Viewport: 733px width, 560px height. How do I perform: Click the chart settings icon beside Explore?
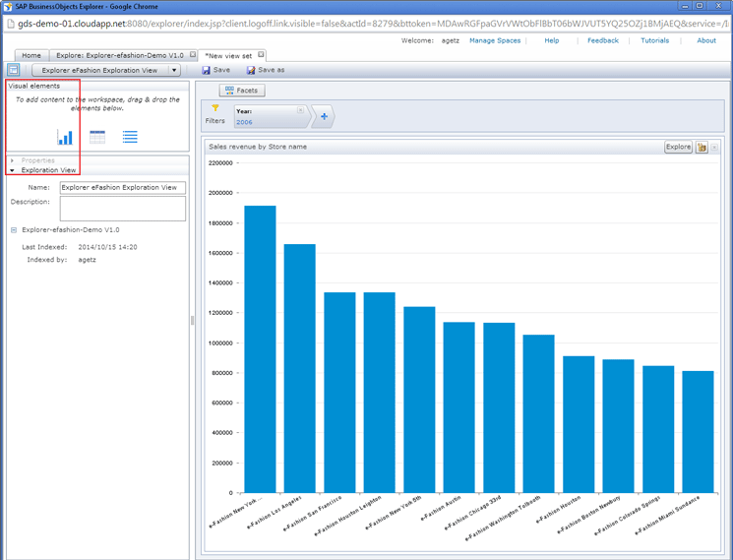pos(702,147)
